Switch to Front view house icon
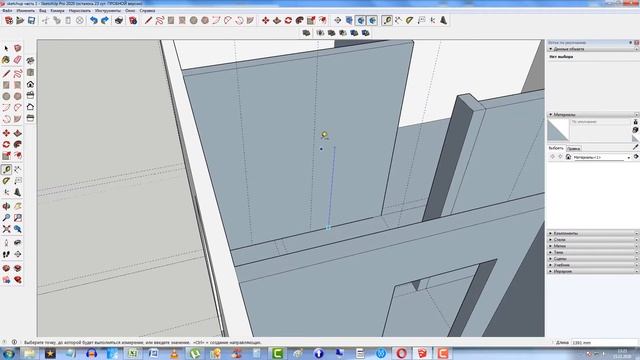The image size is (640, 360). click(30, 84)
